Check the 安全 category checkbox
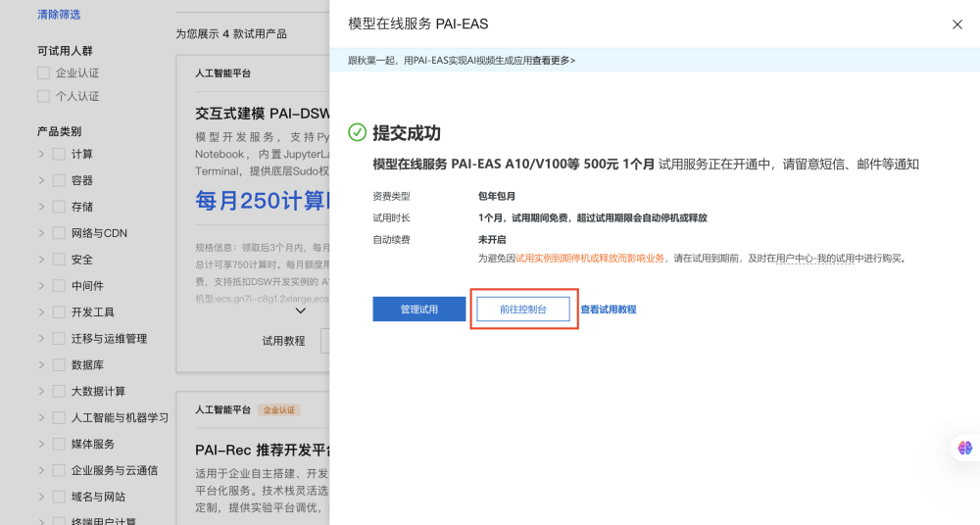 pos(60,260)
